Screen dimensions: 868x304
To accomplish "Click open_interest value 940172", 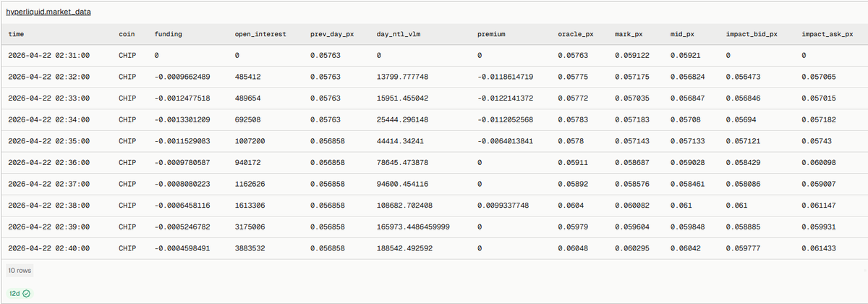I will (x=248, y=162).
